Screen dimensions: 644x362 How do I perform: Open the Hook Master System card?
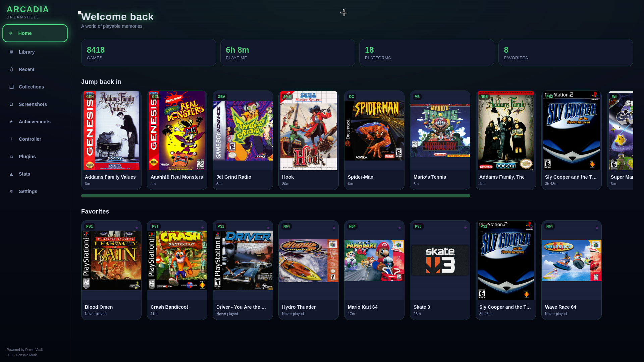point(309,140)
